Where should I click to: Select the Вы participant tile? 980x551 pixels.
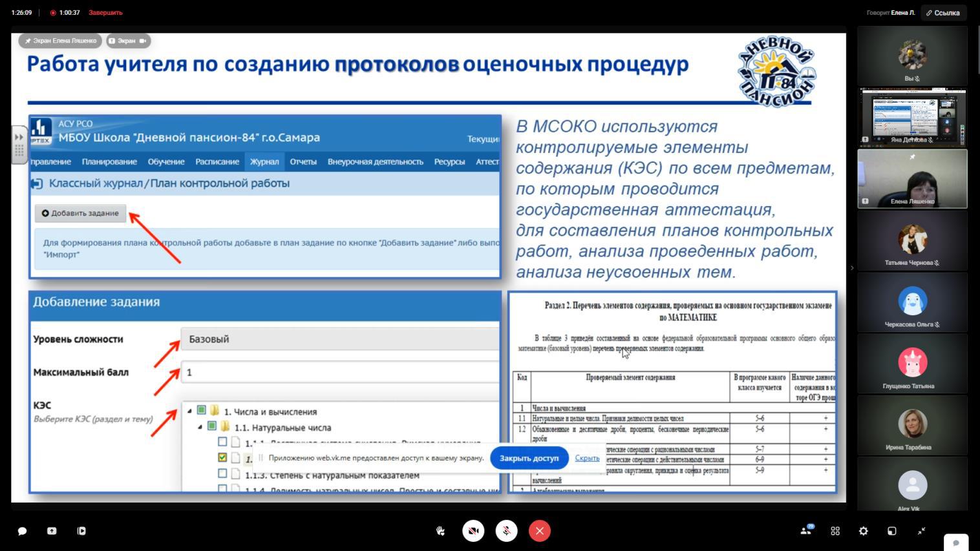pyautogui.click(x=912, y=56)
